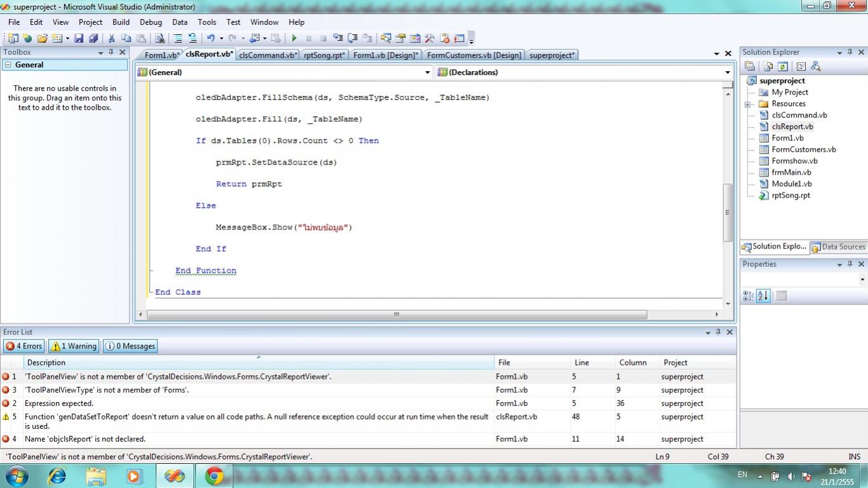Image resolution: width=868 pixels, height=488 pixels.
Task: Click the code editor vertical scrollbar thumb
Action: 728,212
